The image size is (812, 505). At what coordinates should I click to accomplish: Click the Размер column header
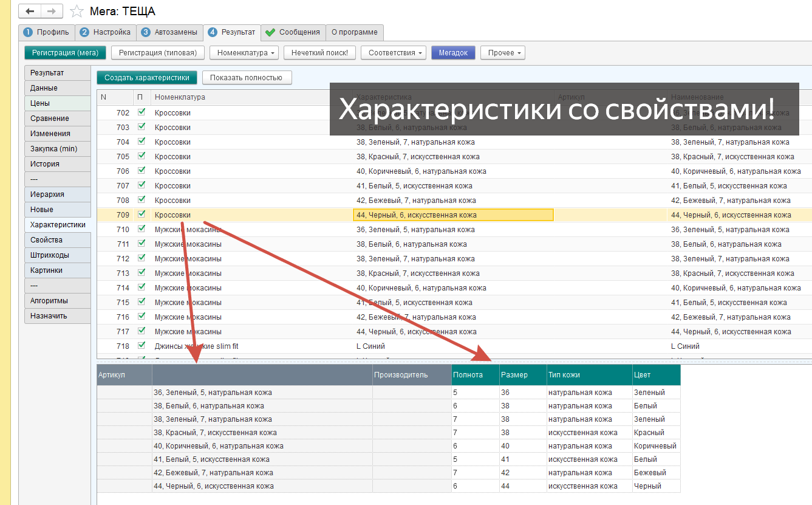[x=523, y=375]
